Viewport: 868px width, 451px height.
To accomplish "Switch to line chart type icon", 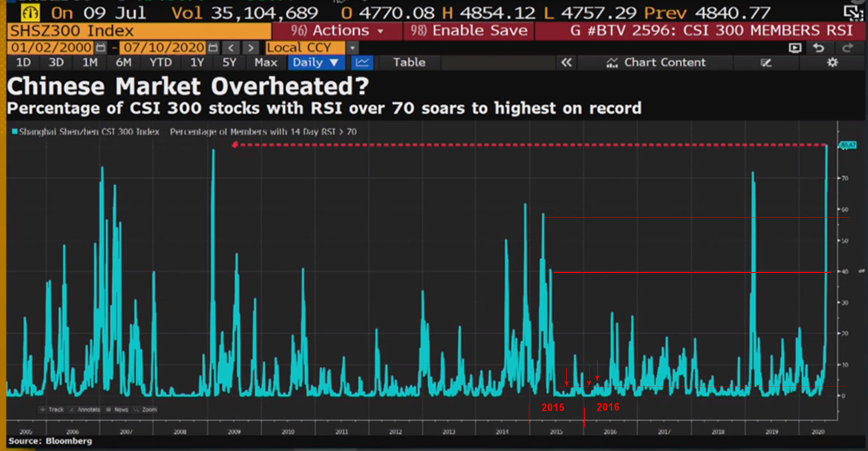I will click(362, 62).
